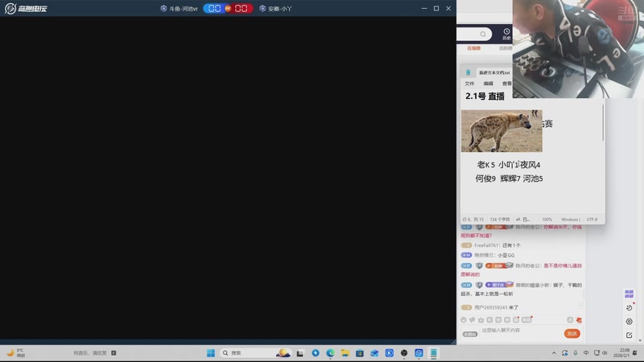Switch to the 直播榜 tab

473,48
